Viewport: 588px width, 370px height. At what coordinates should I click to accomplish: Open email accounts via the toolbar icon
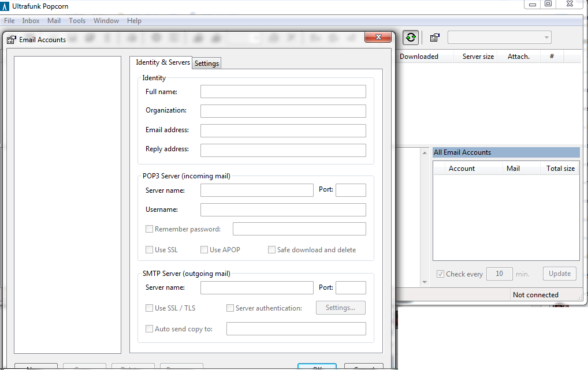(434, 38)
